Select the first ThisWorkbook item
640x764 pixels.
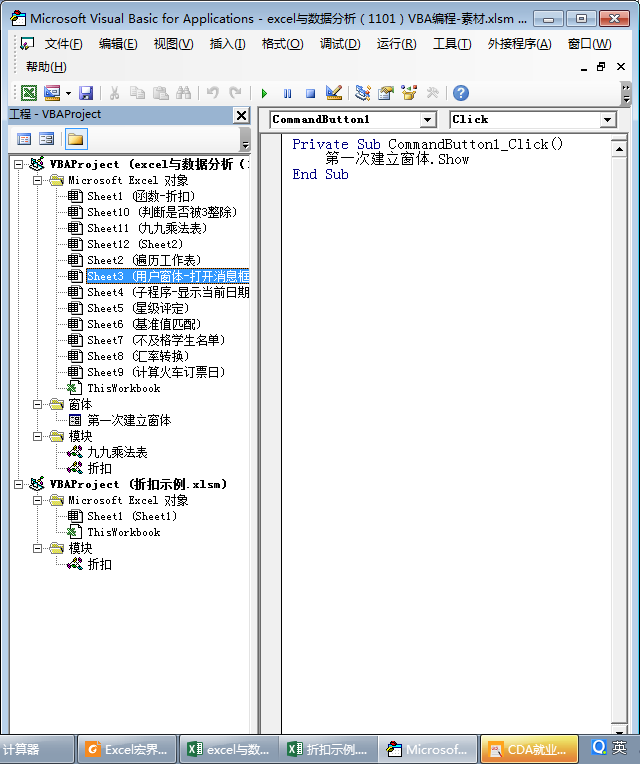point(124,389)
